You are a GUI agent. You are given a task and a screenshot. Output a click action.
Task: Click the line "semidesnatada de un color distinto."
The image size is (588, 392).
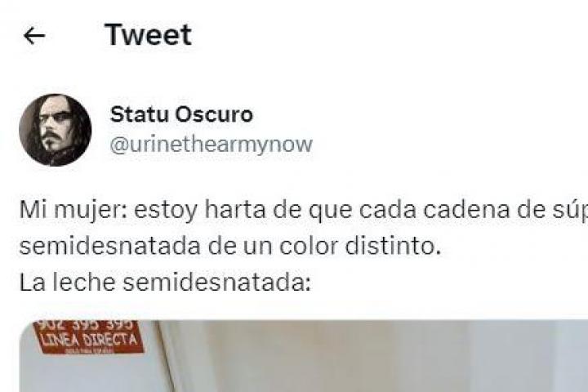(x=229, y=247)
